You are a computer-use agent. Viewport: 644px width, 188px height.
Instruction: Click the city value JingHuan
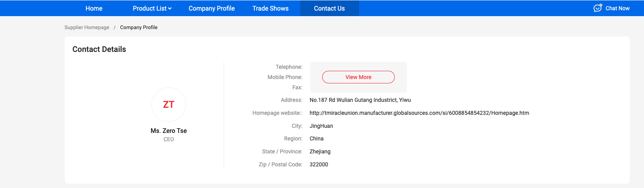click(x=321, y=126)
